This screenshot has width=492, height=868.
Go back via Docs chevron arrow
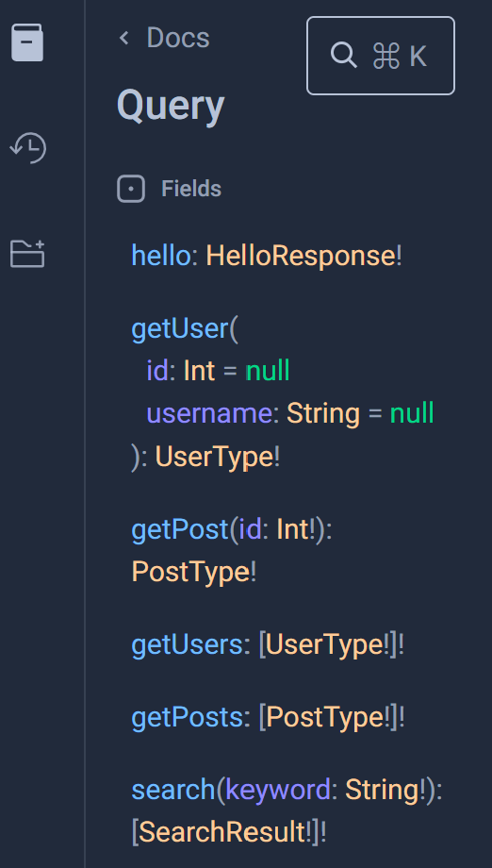tap(123, 38)
